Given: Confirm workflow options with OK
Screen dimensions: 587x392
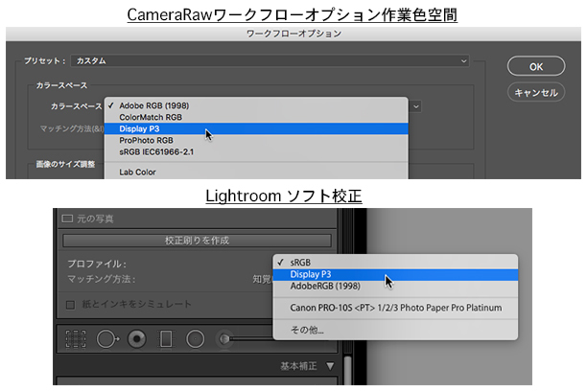Looking at the screenshot, I should (x=536, y=66).
